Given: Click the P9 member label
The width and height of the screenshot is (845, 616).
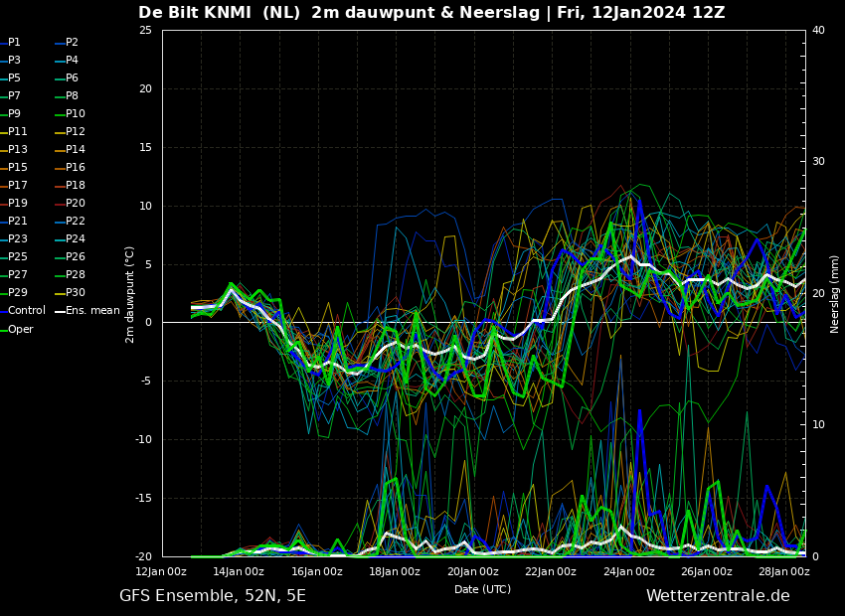Looking at the screenshot, I should 10,113.
